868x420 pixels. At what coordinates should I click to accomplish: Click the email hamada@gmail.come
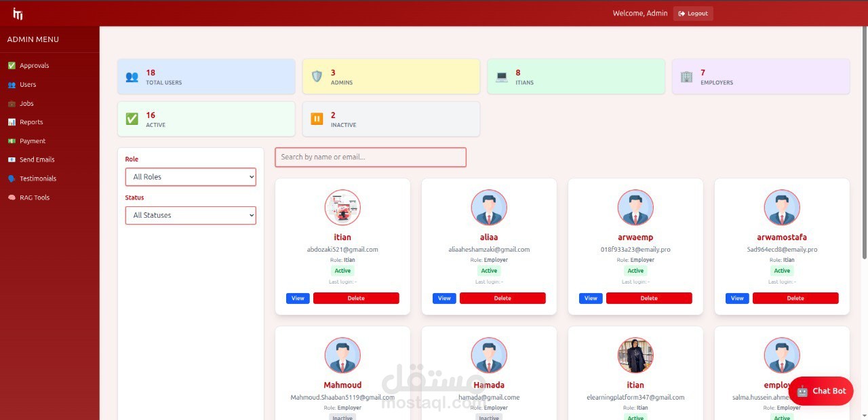(x=489, y=398)
